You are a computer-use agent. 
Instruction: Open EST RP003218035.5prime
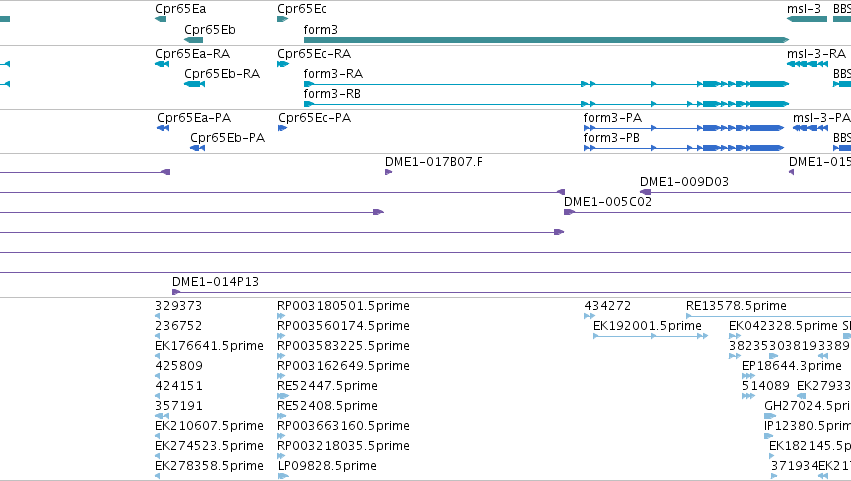343,446
